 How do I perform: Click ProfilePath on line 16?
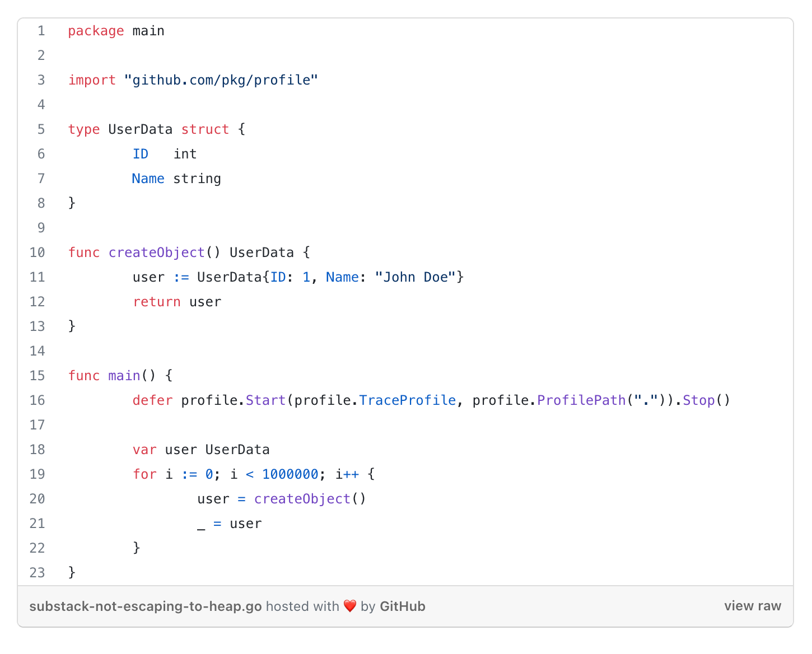[x=581, y=400]
